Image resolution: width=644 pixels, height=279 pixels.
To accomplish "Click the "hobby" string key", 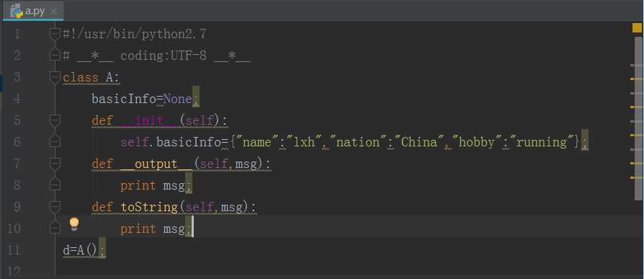I will pyautogui.click(x=476, y=142).
